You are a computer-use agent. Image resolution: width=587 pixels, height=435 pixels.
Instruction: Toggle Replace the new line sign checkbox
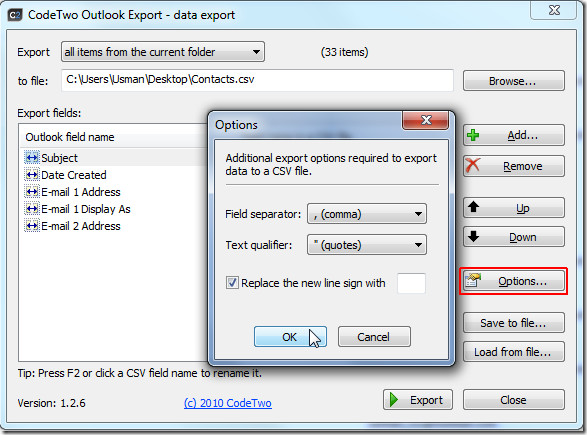pos(232,282)
